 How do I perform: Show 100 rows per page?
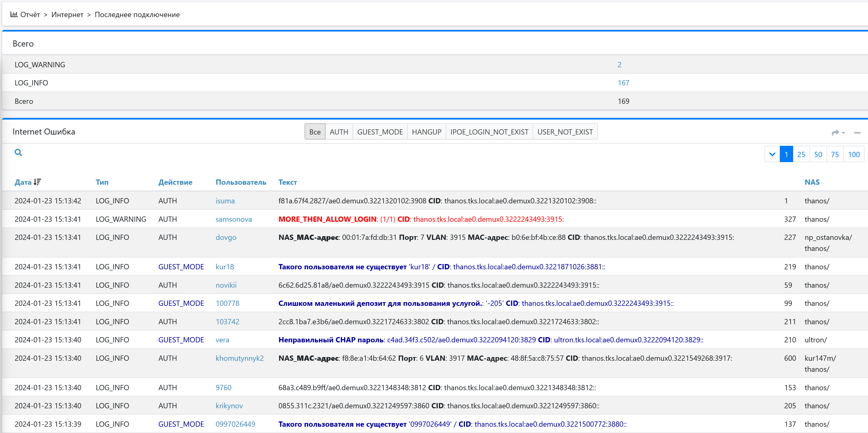[854, 154]
